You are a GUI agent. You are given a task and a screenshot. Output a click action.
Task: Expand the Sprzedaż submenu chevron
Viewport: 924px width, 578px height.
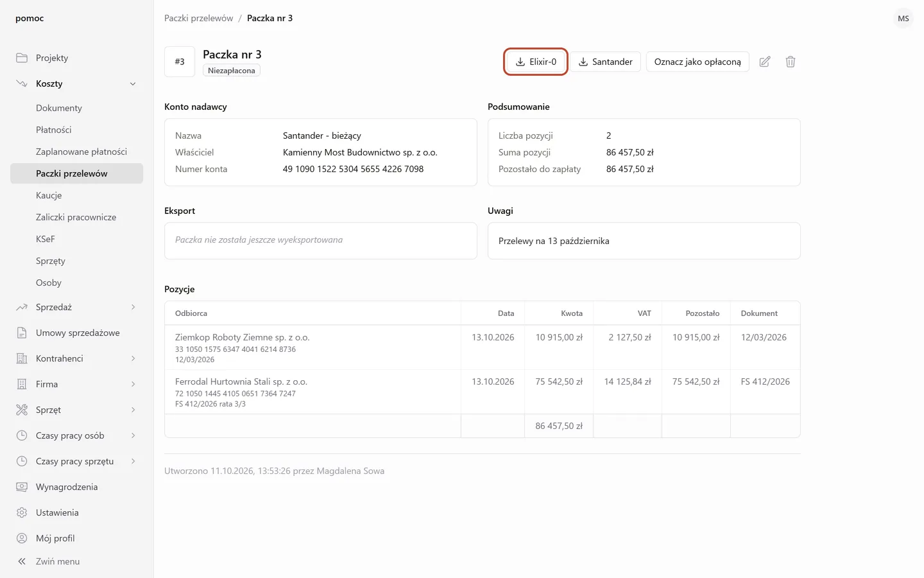(133, 307)
